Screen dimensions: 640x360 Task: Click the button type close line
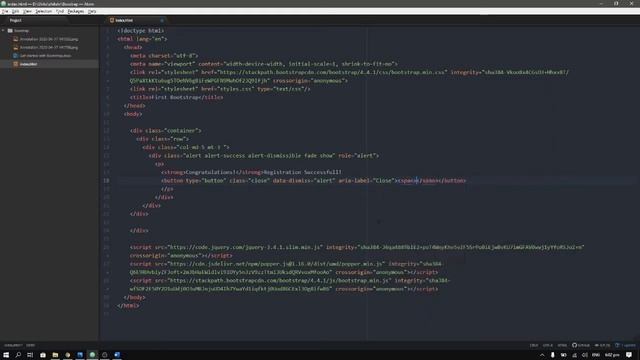[313, 180]
